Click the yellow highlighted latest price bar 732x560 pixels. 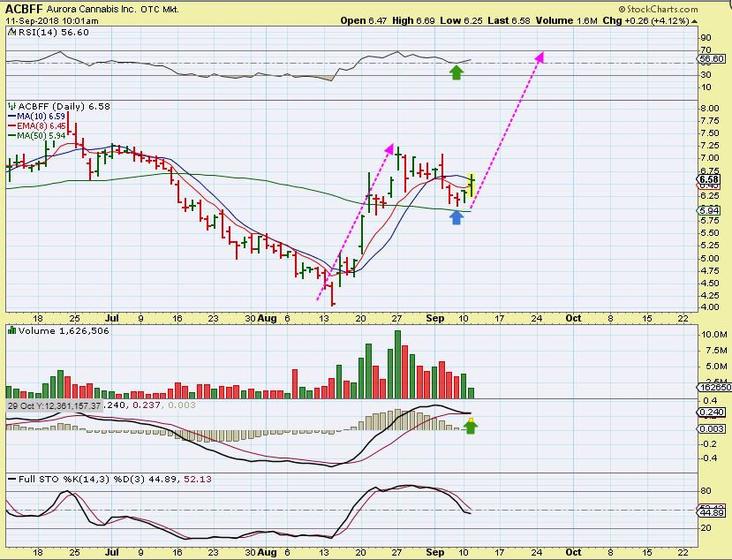[x=472, y=185]
